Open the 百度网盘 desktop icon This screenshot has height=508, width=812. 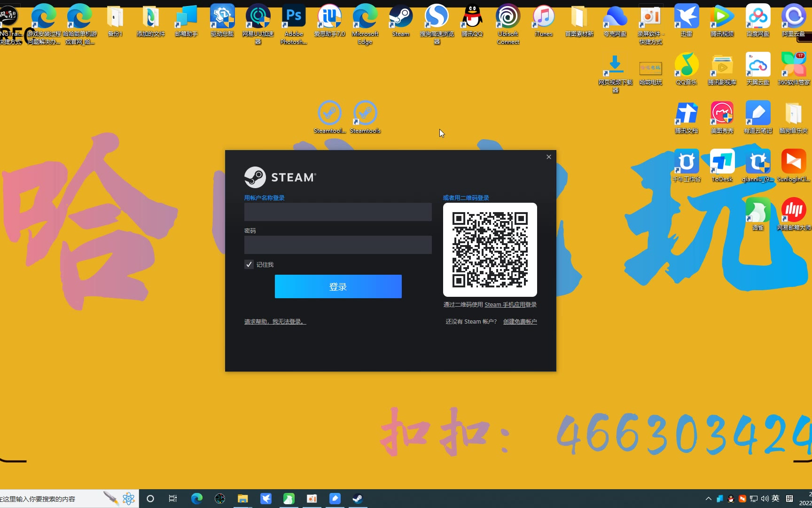point(758,18)
